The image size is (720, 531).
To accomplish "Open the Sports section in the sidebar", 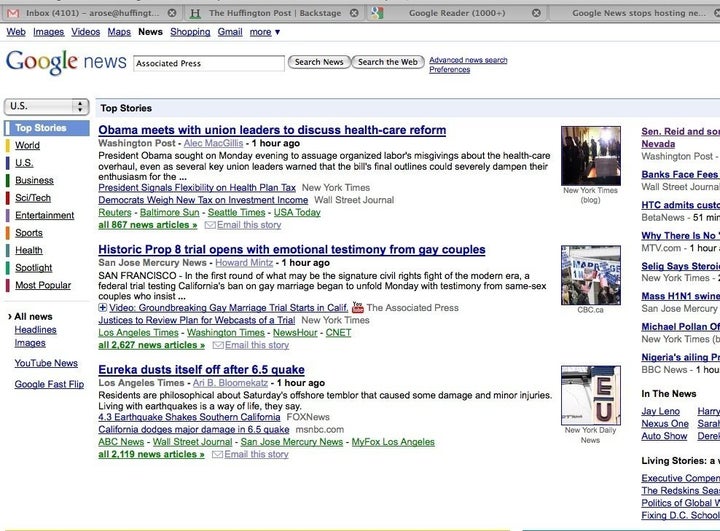I will tap(29, 233).
